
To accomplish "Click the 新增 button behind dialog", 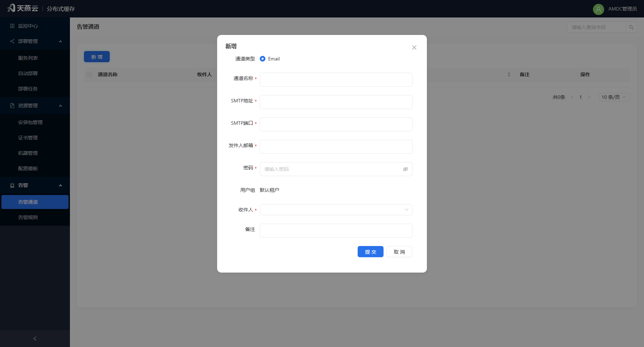I will click(97, 57).
